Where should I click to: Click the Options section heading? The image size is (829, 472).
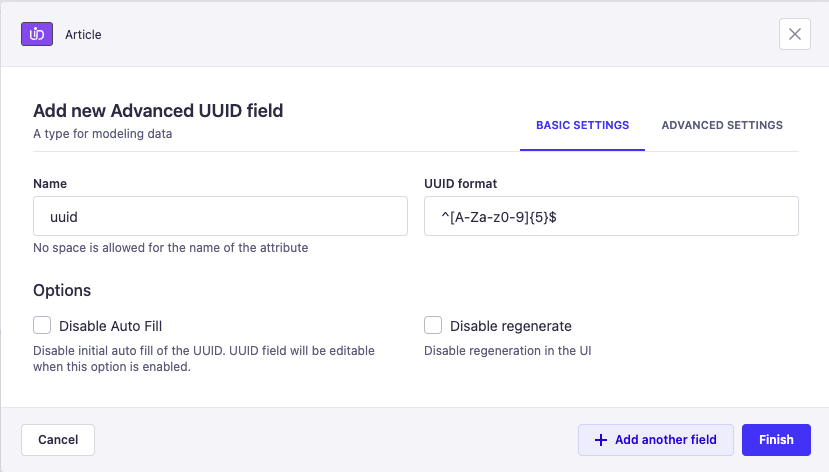(62, 290)
